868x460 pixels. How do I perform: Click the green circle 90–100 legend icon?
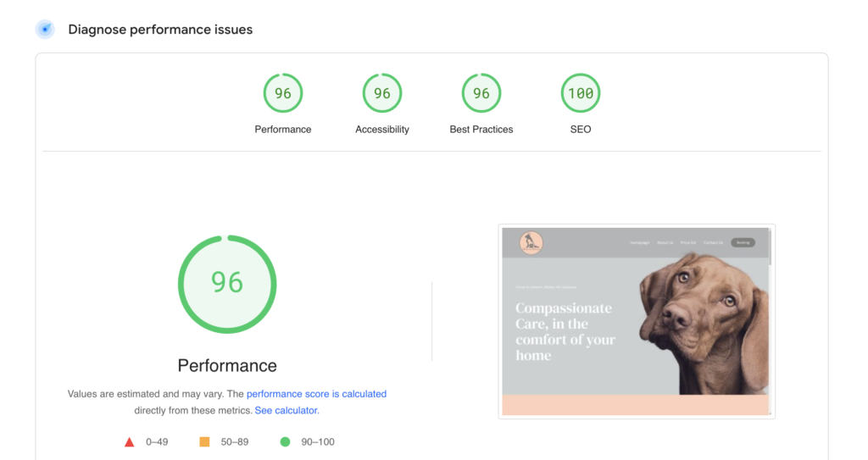coord(285,442)
